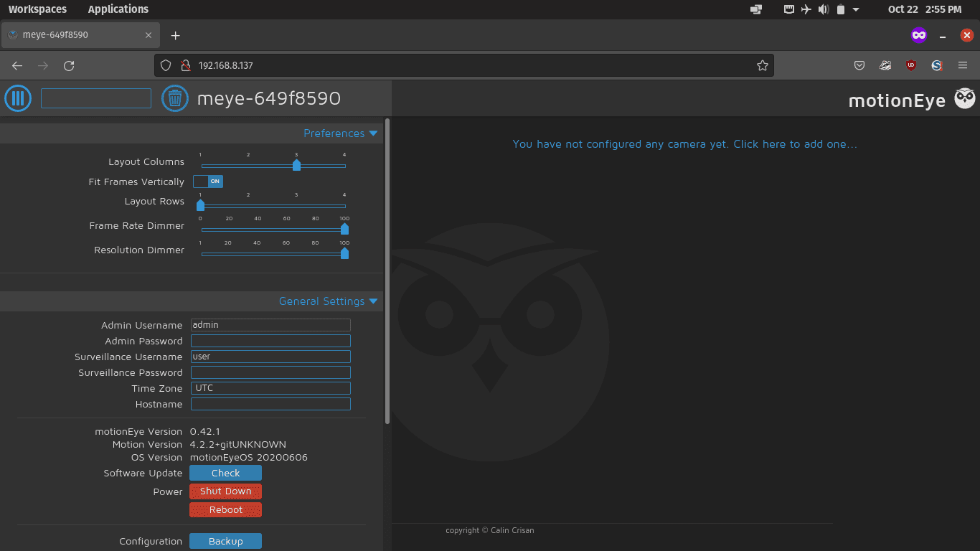The width and height of the screenshot is (980, 551).
Task: Open uBlock Origin extension icon
Action: pyautogui.click(x=911, y=65)
